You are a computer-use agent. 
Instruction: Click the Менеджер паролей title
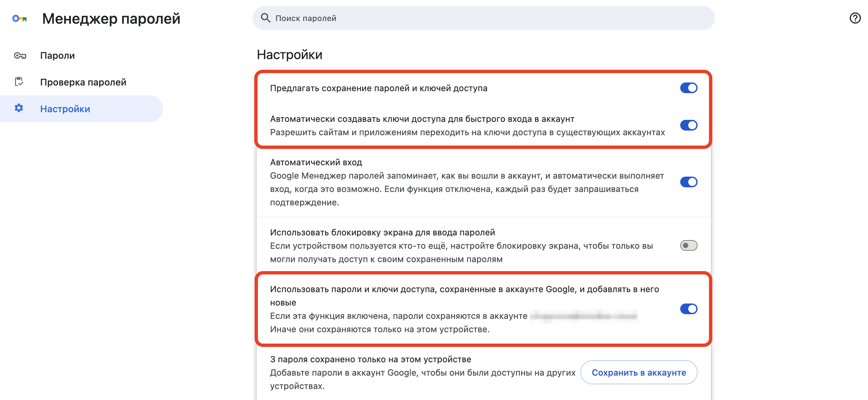click(111, 18)
